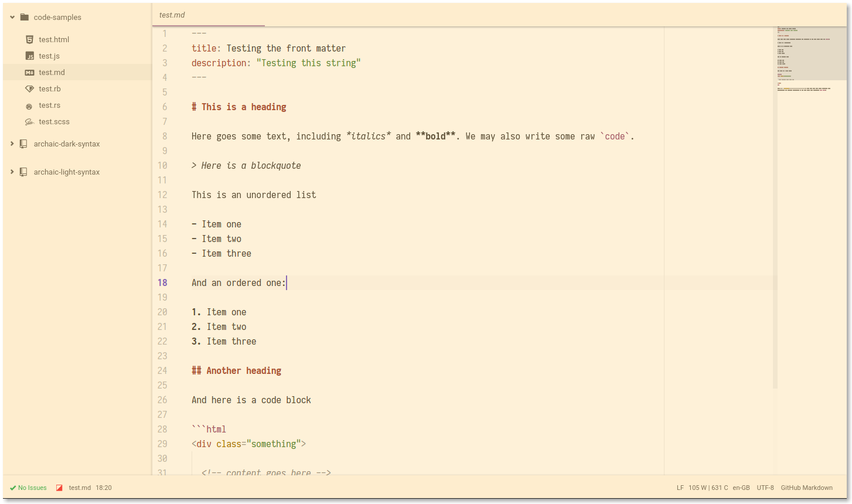Open test.rb from the tree
Image resolution: width=852 pixels, height=504 pixels.
click(50, 88)
